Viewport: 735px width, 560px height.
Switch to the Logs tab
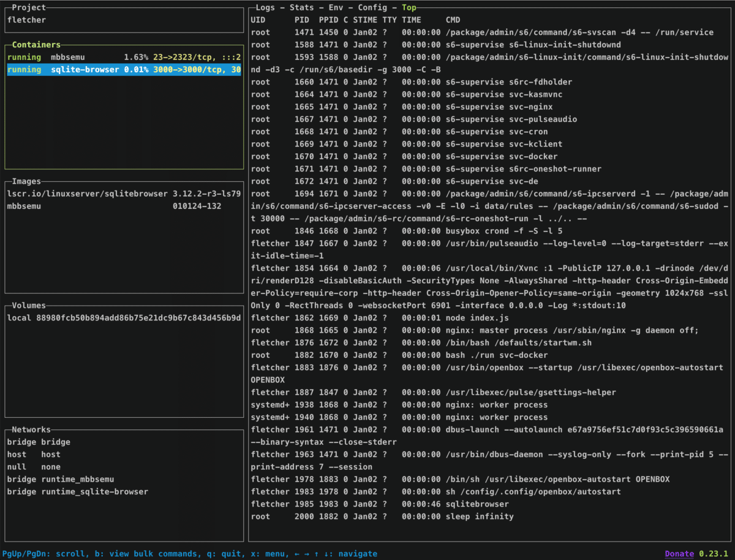(x=265, y=7)
